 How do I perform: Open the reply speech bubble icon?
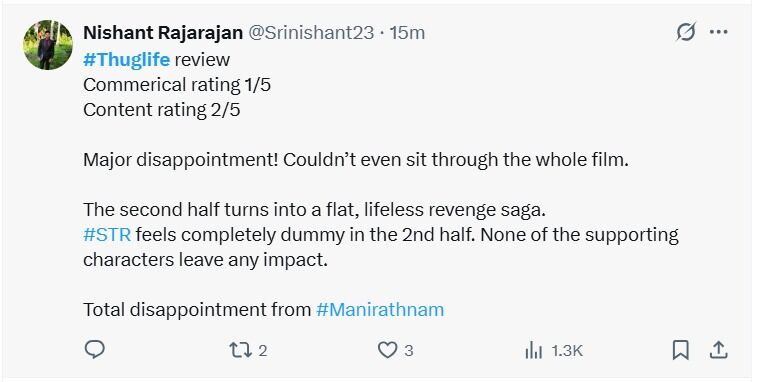click(x=95, y=350)
